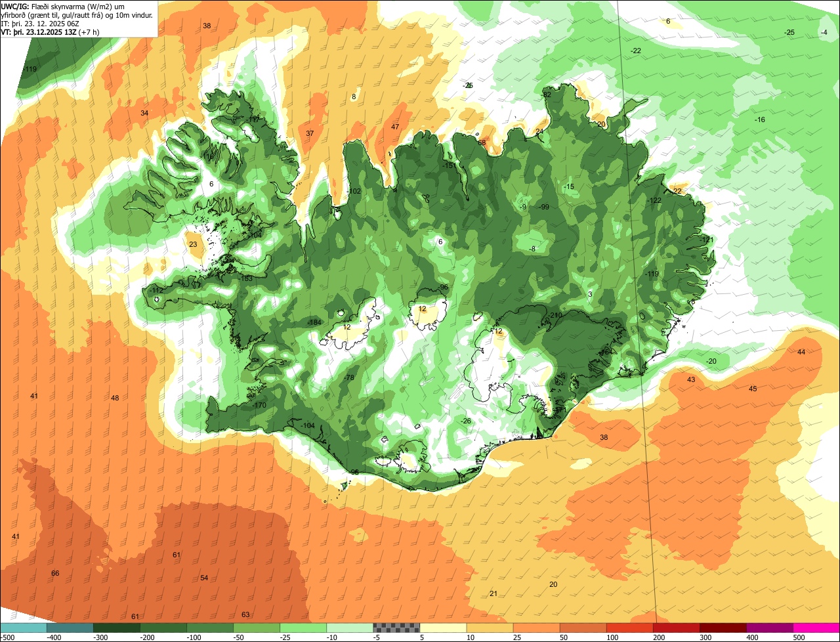Click the map value '-122' in the east
Viewport: 840px width, 642px height.
pyautogui.click(x=654, y=200)
